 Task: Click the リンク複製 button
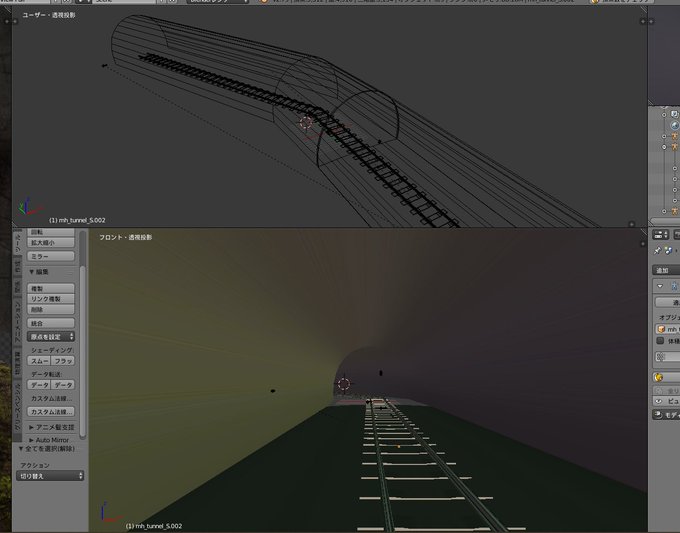(51, 299)
